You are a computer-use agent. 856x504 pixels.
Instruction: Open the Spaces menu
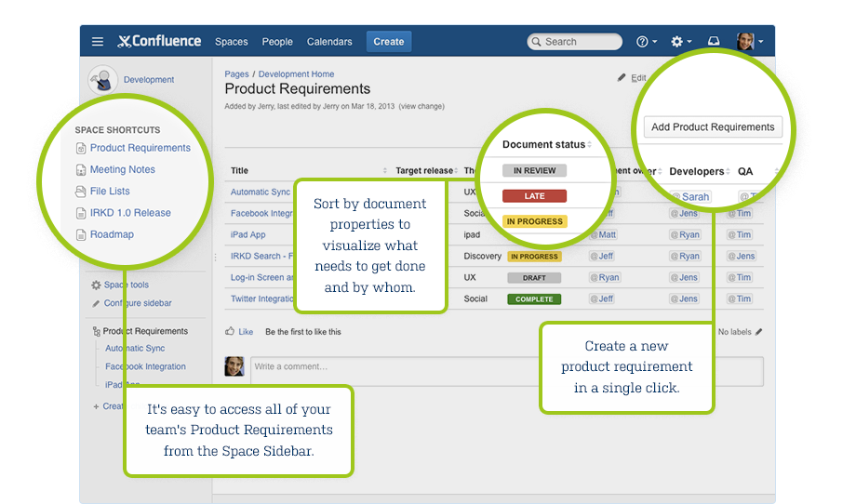click(x=231, y=42)
